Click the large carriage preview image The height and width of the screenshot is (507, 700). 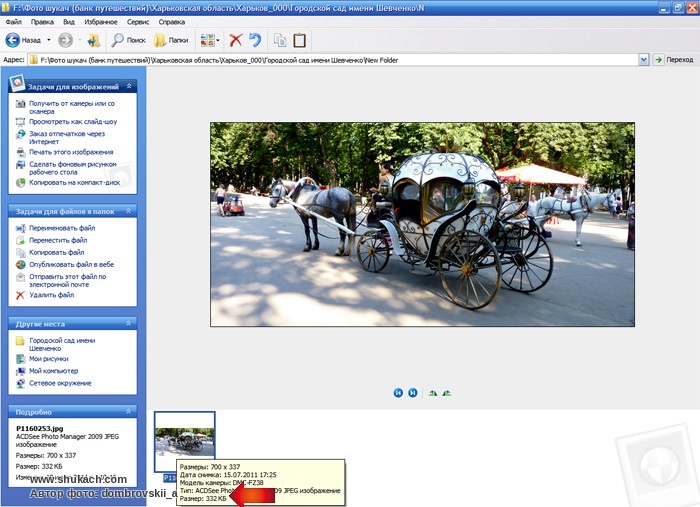[422, 224]
